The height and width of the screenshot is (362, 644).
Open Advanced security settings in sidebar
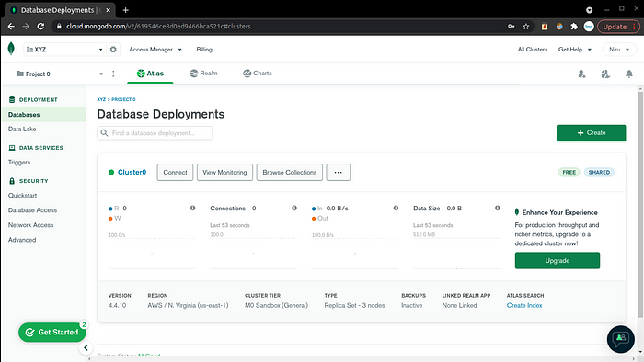22,240
